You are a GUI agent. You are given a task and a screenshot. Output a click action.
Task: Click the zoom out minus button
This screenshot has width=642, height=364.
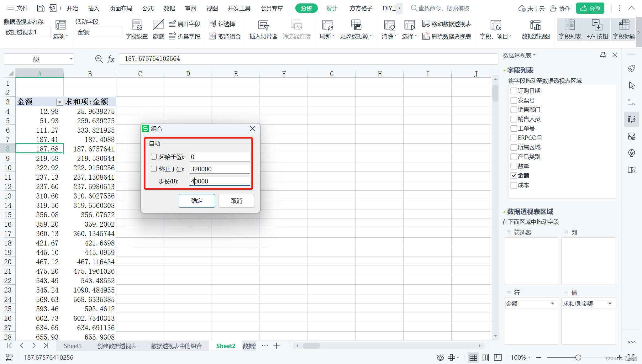[539, 357]
